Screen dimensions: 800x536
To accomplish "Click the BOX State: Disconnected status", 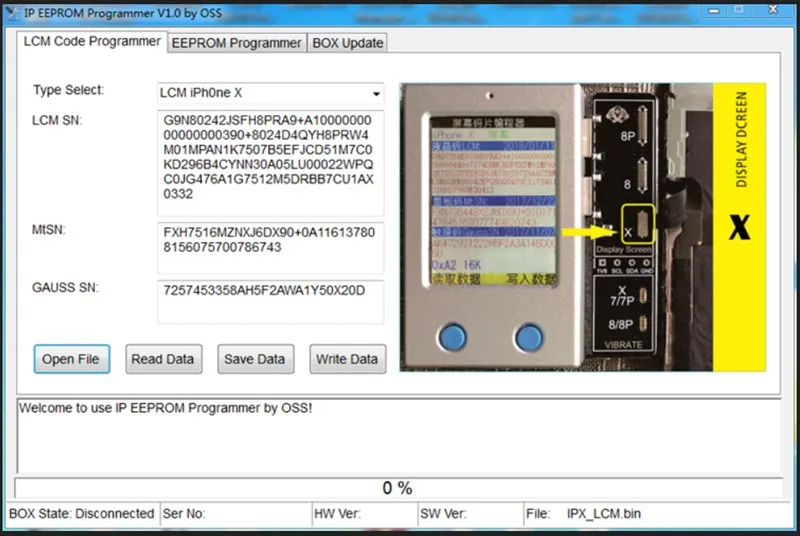I will pos(82,514).
